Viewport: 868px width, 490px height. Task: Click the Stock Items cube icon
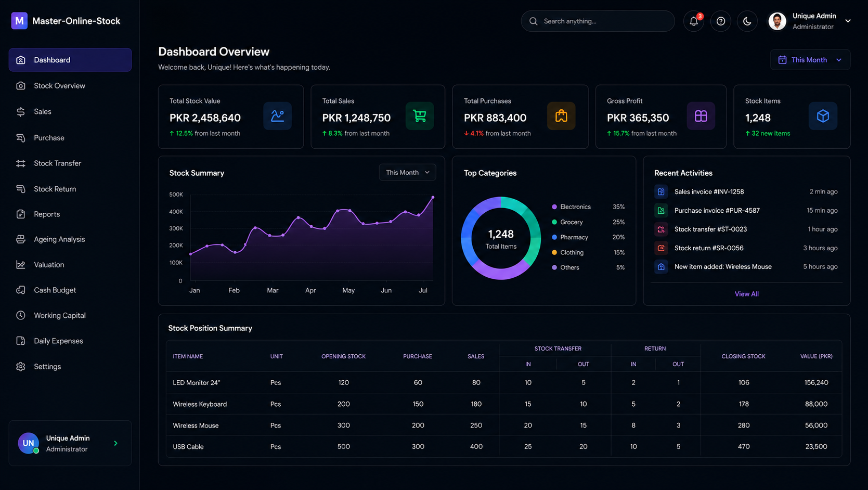click(823, 115)
